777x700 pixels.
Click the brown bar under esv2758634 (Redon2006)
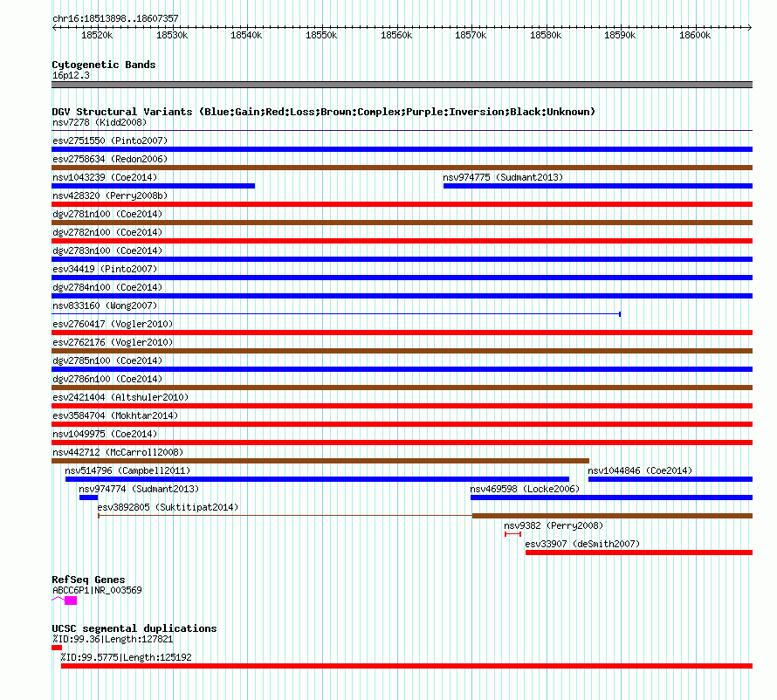[x=402, y=168]
